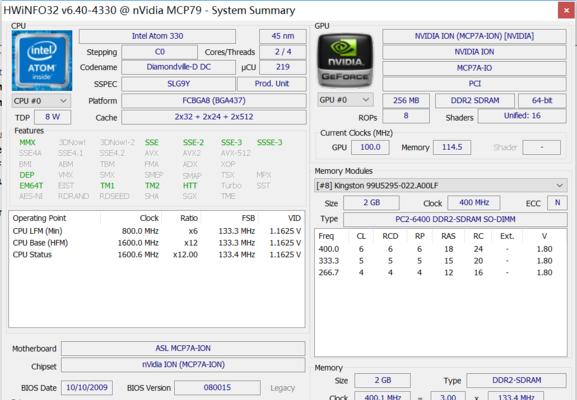The image size is (577, 400).
Task: Select the 333.3 frequency timing row
Action: tap(440, 261)
